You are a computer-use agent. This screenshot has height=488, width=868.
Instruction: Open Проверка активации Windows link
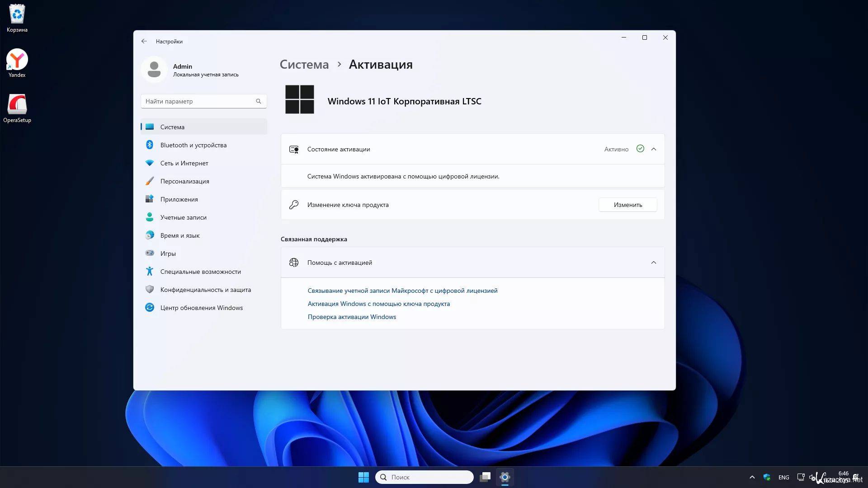[x=352, y=317]
